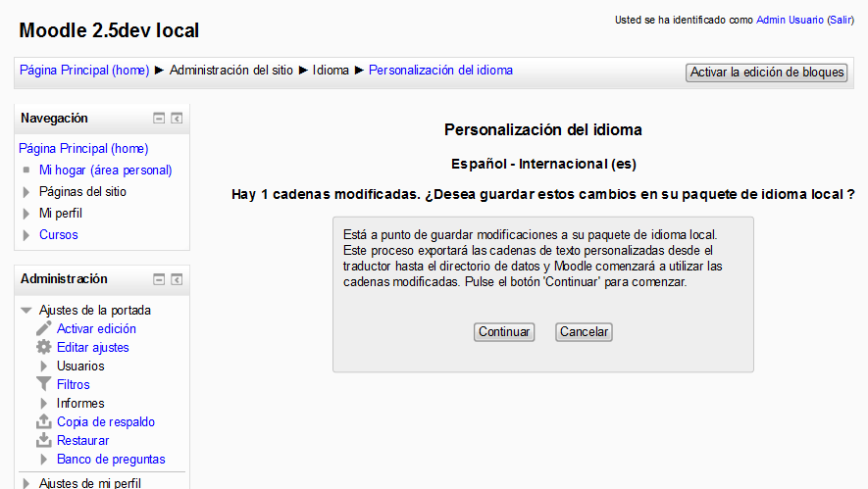Click Activar la edición de bloques button

[x=766, y=73]
